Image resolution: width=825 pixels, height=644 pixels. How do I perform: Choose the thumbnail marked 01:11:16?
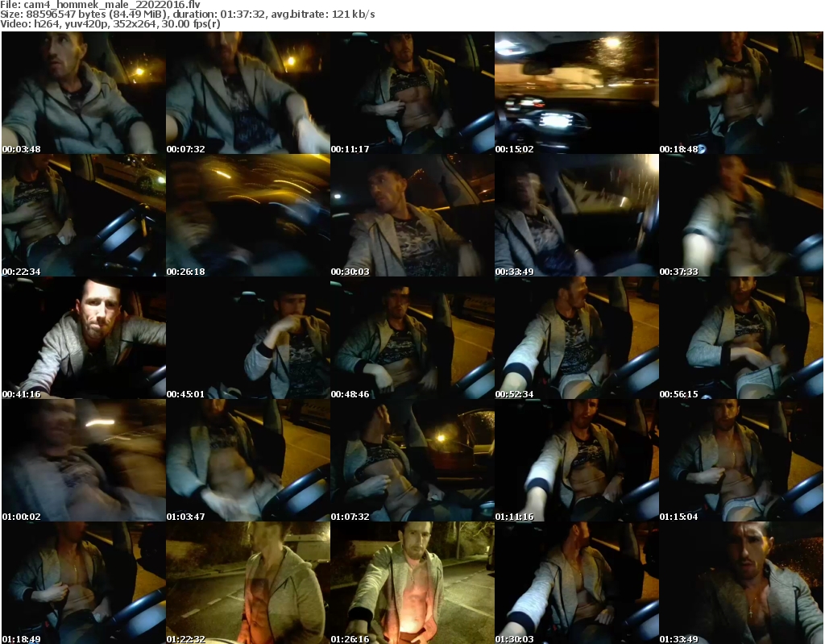pyautogui.click(x=577, y=461)
